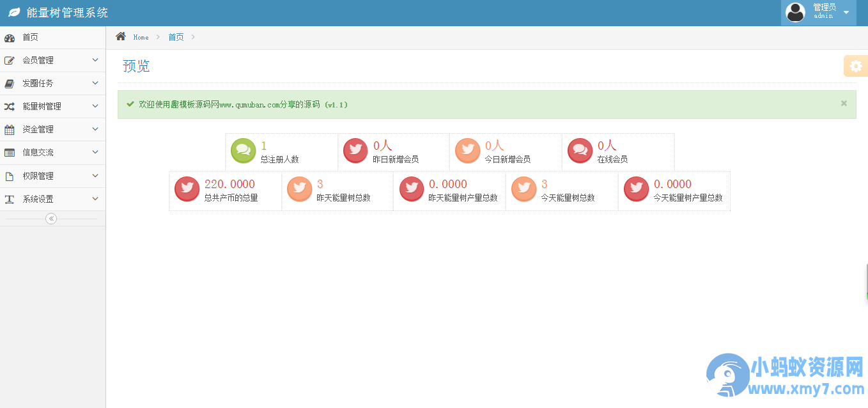Click the 会员管理 edit icon

10,61
